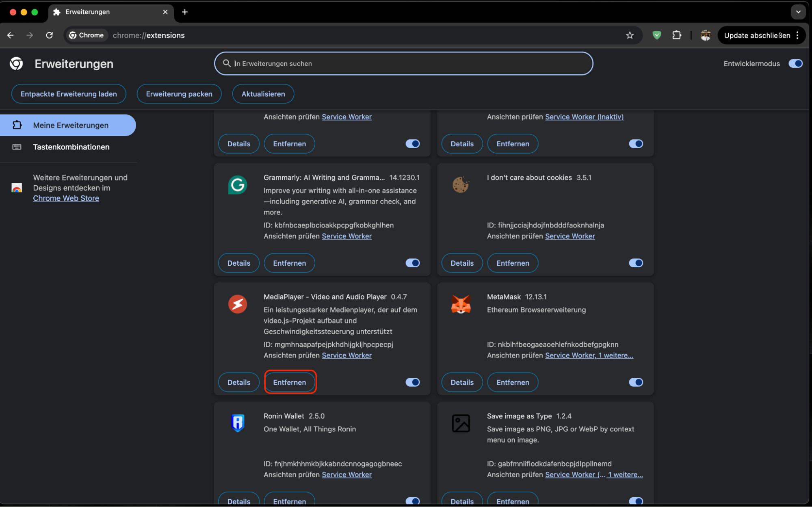812x507 pixels.
Task: Toggle the Ronin Wallet extension switch
Action: (x=413, y=501)
